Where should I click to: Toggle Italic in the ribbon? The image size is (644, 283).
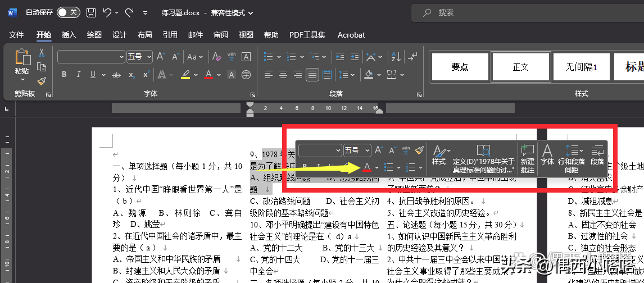(78, 75)
